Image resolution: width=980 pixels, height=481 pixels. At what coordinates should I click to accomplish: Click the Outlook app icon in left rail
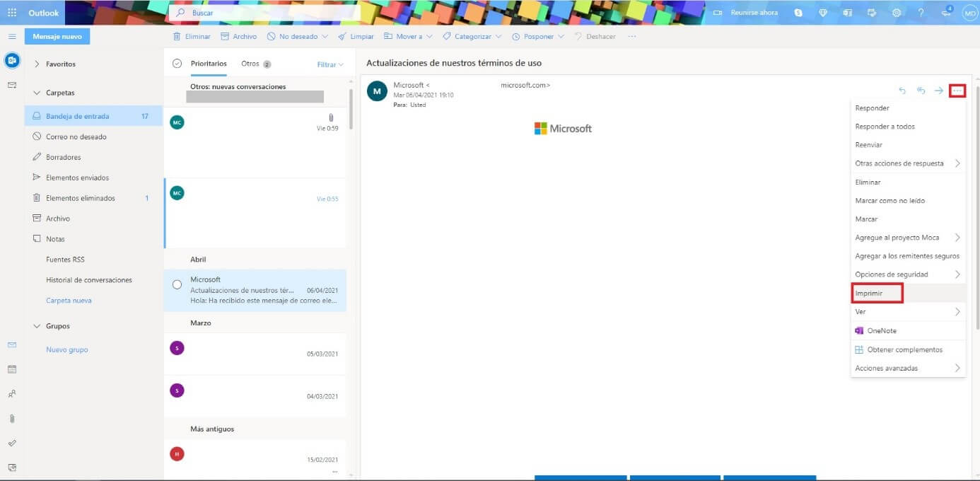coord(12,60)
